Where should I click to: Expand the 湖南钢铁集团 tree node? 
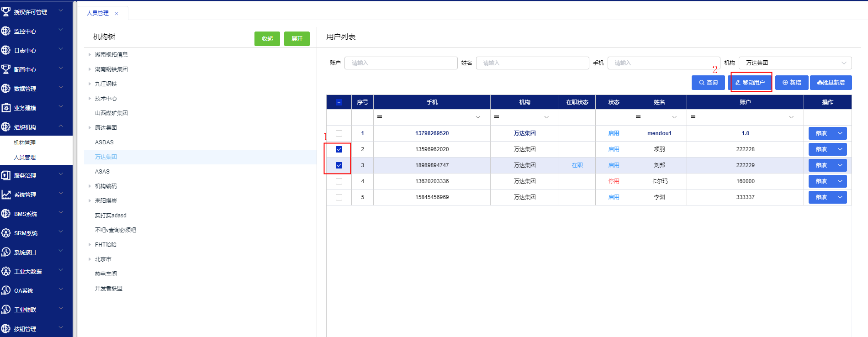click(90, 69)
